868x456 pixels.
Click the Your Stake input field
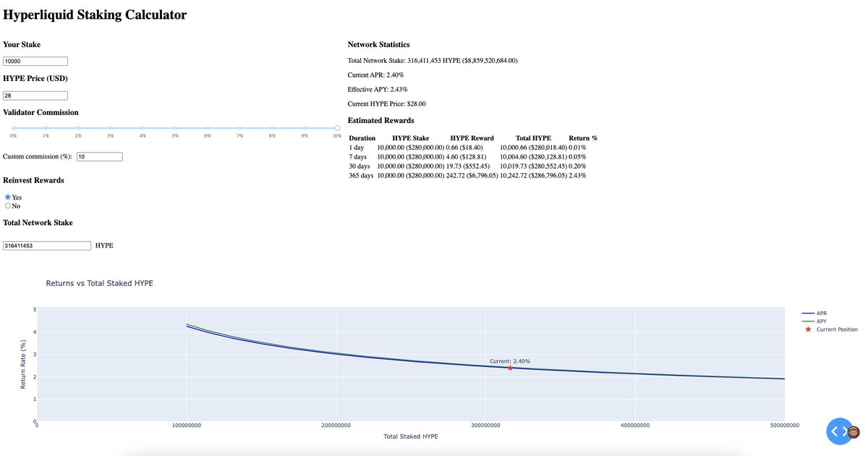35,62
